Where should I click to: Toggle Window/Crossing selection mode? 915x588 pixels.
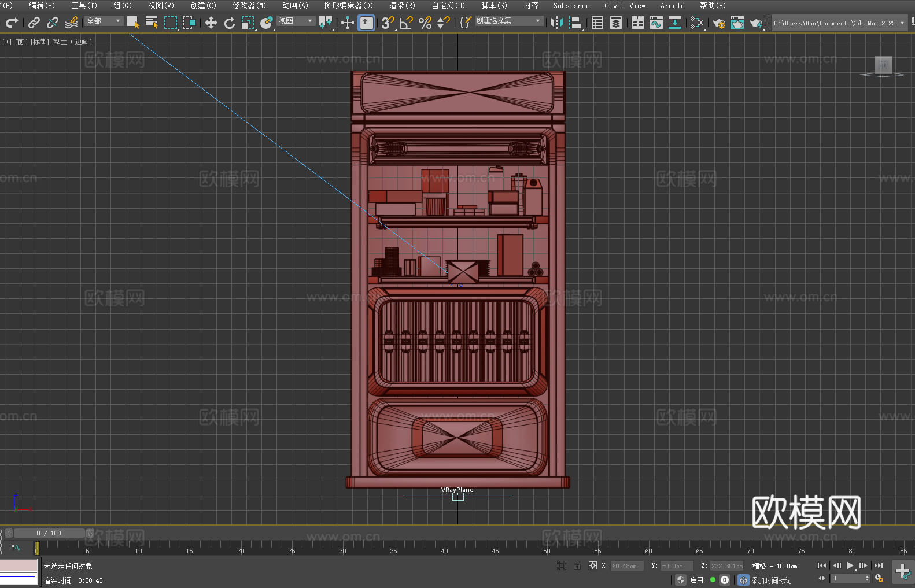point(189,23)
